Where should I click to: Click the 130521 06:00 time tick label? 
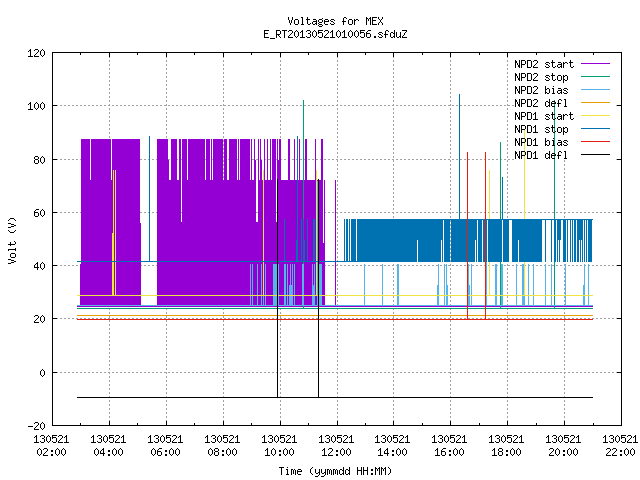(165, 446)
